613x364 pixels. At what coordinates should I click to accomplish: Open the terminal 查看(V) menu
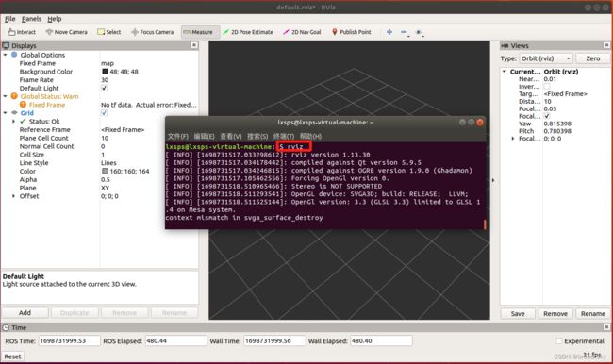click(x=231, y=136)
